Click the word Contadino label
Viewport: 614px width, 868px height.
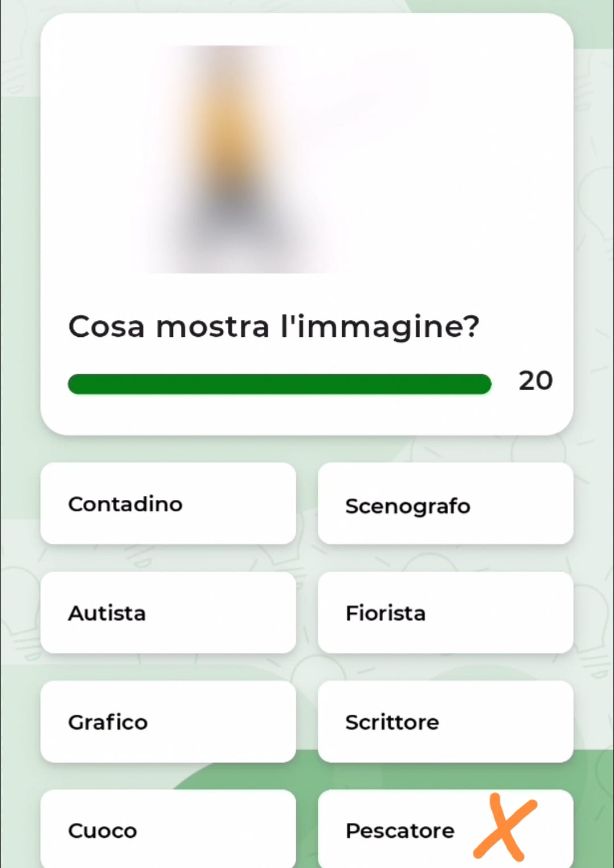[x=125, y=504]
